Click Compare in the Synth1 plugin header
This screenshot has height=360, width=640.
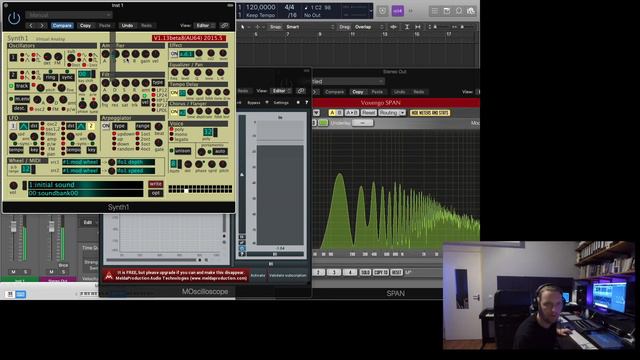pyautogui.click(x=62, y=25)
